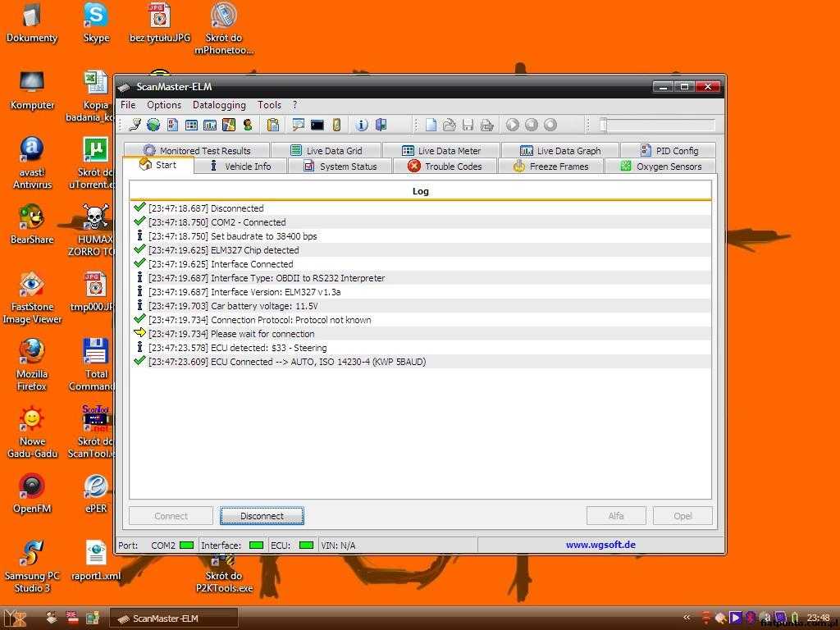Click the green COM2 port status indicator
Image resolution: width=840 pixels, height=630 pixels.
186,546
